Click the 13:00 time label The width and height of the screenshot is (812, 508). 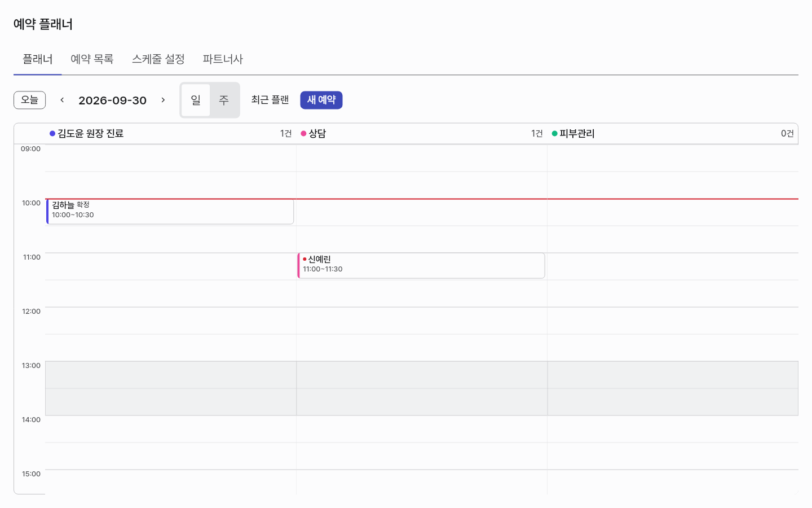click(x=31, y=366)
